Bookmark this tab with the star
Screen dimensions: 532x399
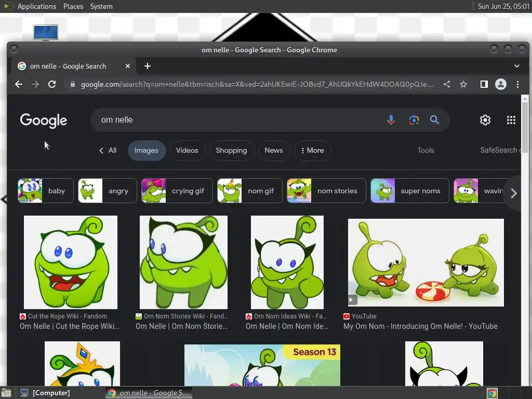(x=463, y=84)
